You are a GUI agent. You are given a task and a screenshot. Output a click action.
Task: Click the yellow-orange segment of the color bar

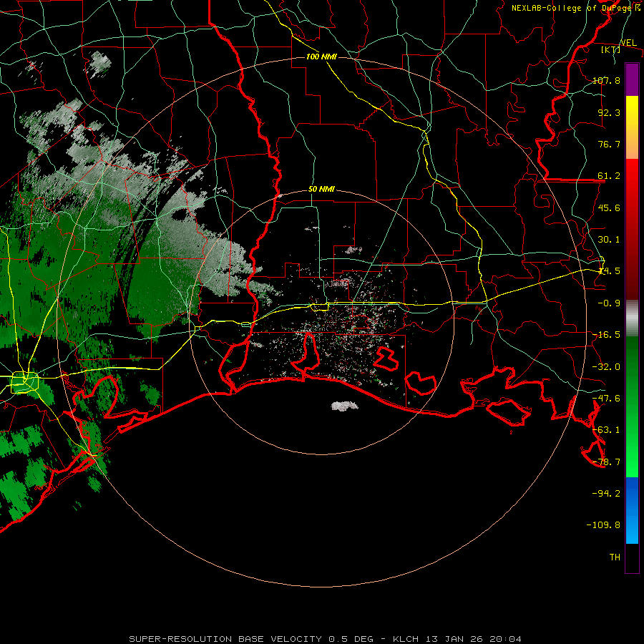pyautogui.click(x=632, y=127)
